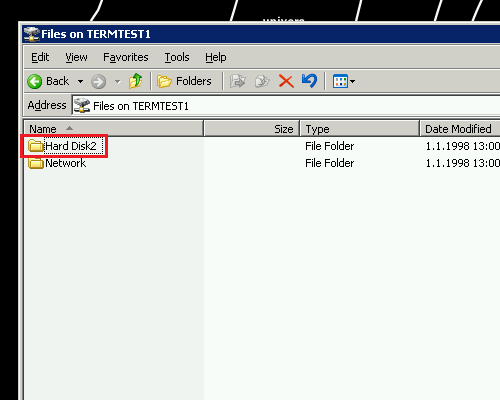Screen dimensions: 500x400
Task: Select the Hard Disk2 folder name
Action: click(71, 146)
